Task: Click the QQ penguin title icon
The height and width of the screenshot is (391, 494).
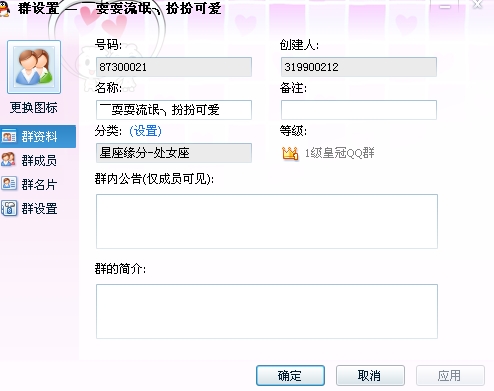Action: [4, 8]
